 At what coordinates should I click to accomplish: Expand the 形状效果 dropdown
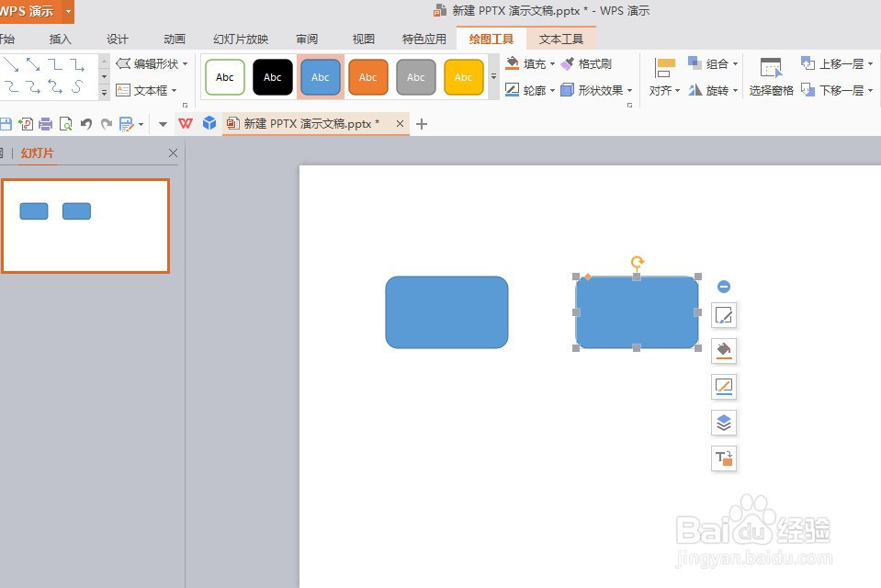tap(629, 90)
